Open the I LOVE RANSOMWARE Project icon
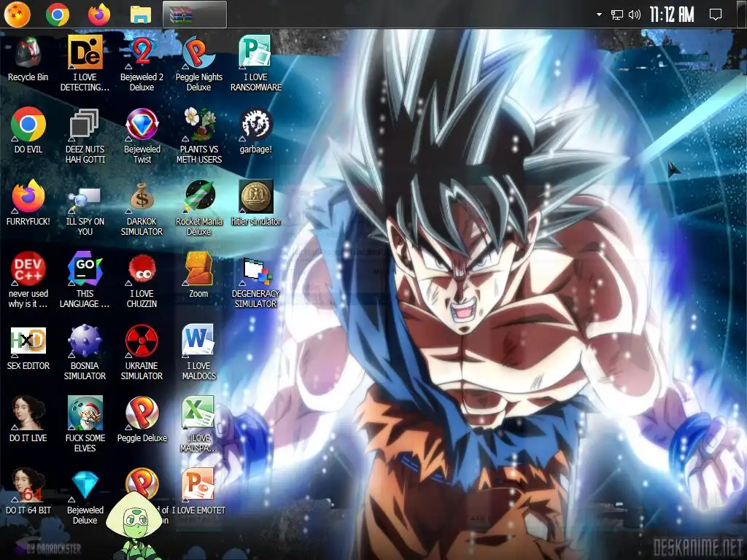This screenshot has width=747, height=560. (x=256, y=64)
